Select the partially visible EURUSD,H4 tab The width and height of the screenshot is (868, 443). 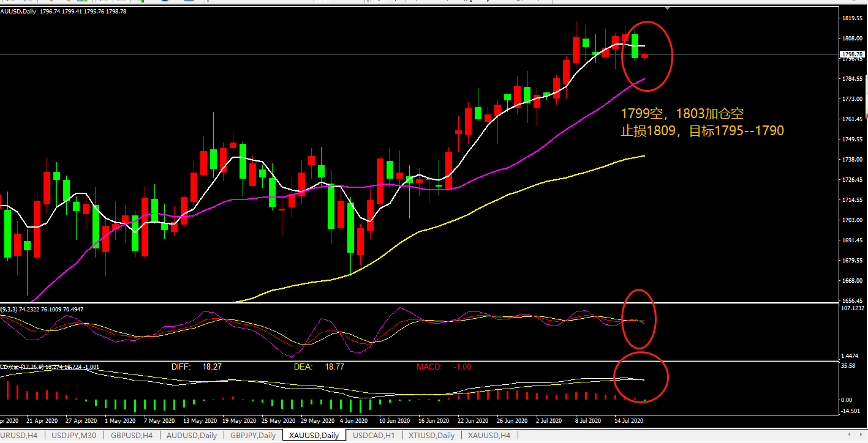18,436
